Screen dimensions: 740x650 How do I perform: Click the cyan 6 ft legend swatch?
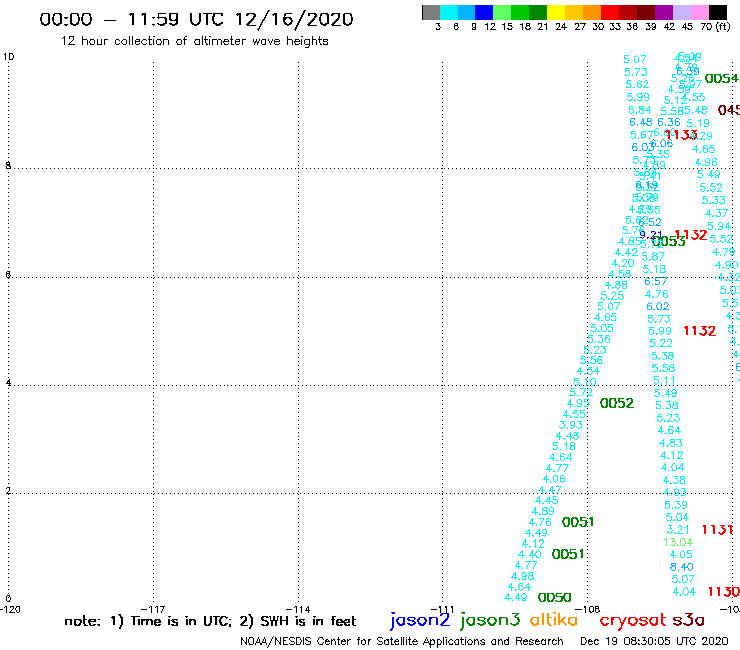pos(449,12)
